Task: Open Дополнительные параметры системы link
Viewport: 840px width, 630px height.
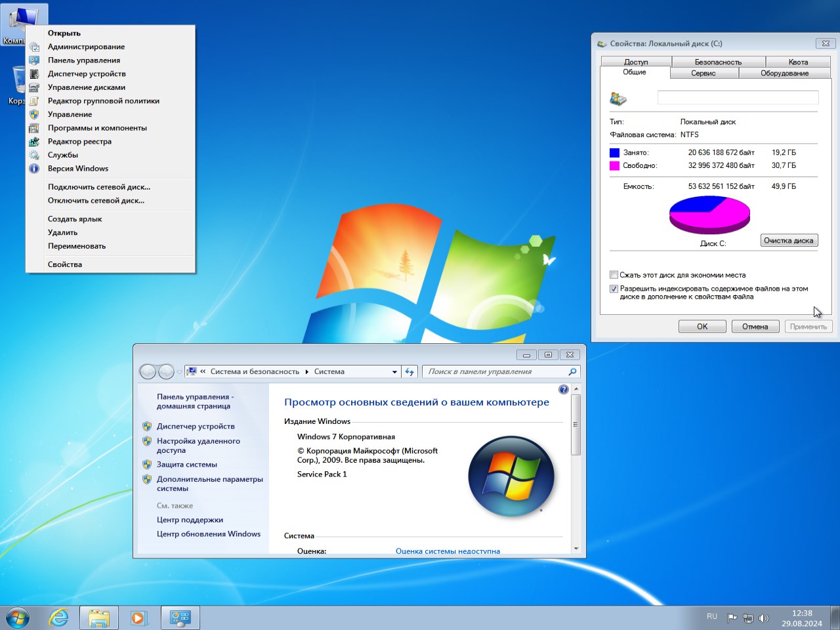Action: (210, 484)
